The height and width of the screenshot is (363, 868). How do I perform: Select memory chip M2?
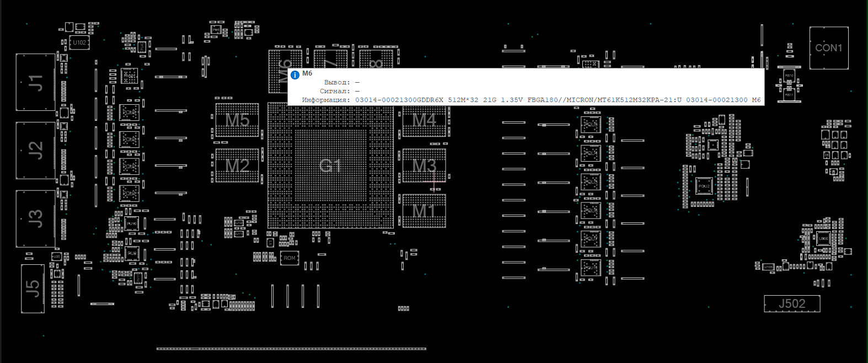pos(237,166)
